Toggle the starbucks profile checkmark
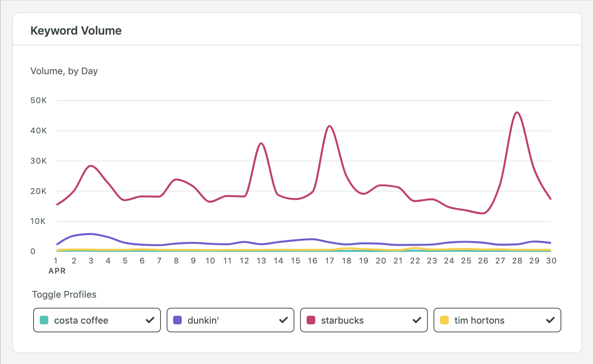The width and height of the screenshot is (593, 364). pyautogui.click(x=417, y=320)
